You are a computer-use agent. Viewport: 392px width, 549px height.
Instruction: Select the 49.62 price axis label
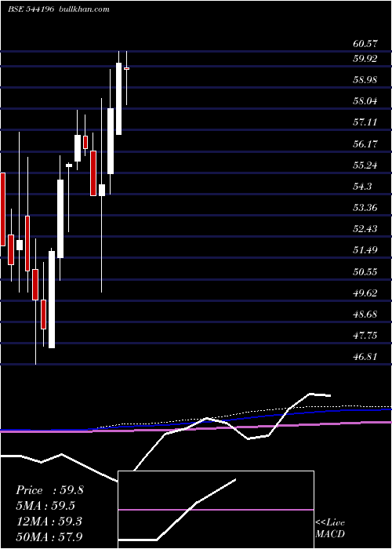(365, 293)
